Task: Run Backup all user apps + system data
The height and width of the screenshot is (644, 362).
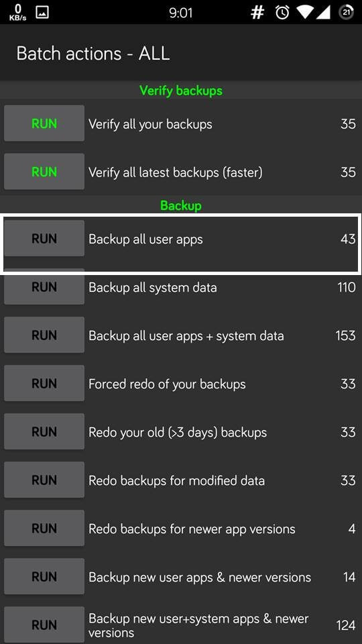Action: point(44,335)
